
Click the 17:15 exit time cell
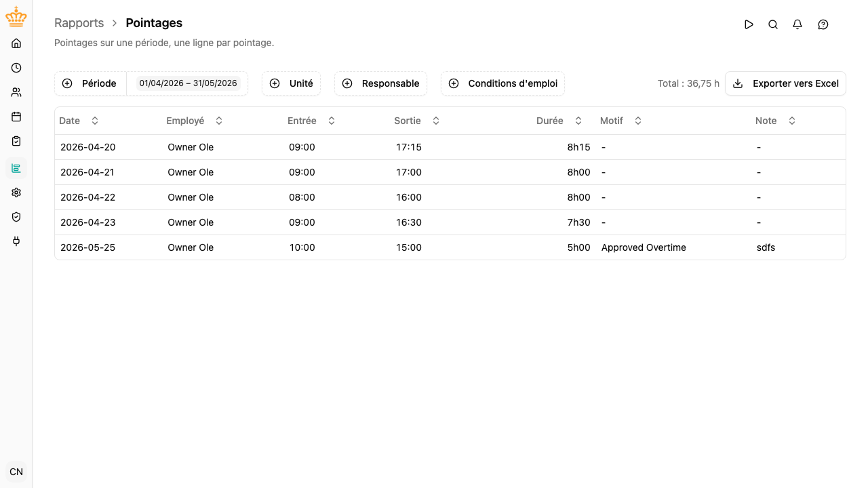(409, 147)
